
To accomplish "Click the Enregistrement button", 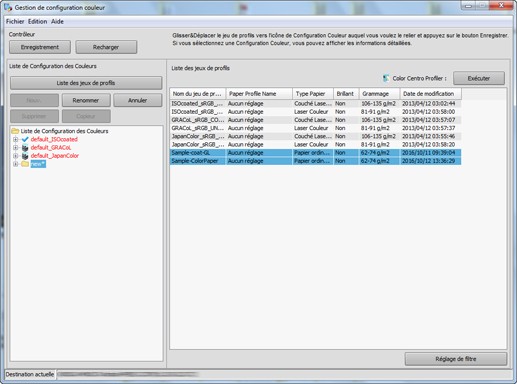I will (40, 47).
